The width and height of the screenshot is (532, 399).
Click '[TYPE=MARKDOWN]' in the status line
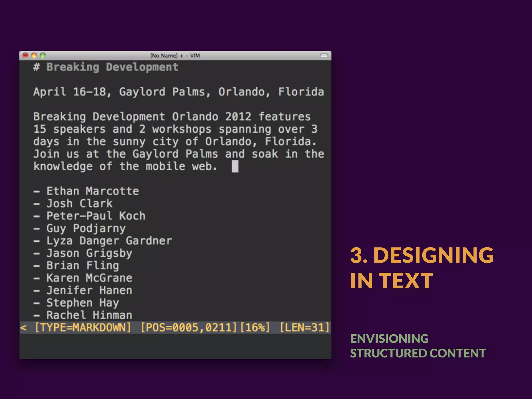click(83, 328)
